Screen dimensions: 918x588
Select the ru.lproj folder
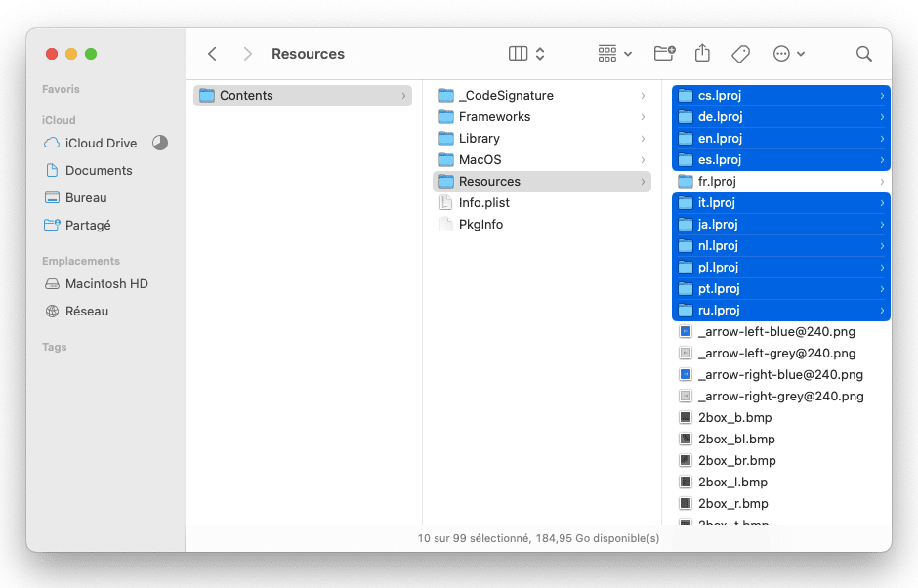click(x=781, y=311)
